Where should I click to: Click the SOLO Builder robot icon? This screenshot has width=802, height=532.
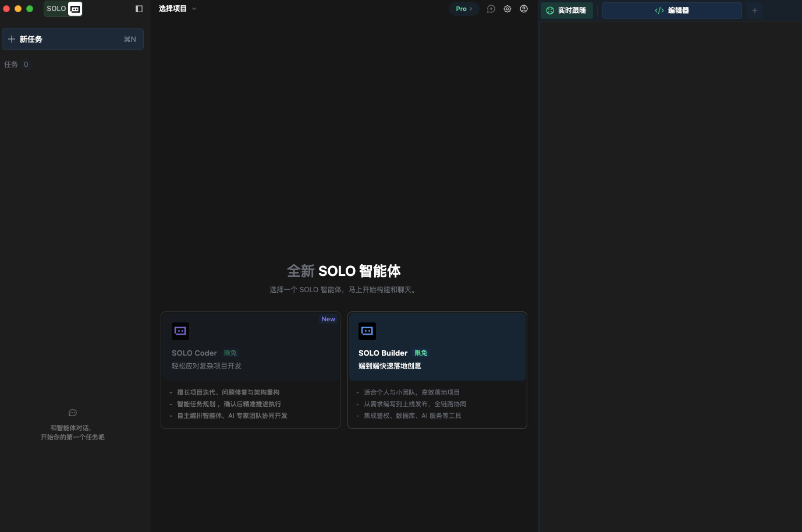(367, 331)
